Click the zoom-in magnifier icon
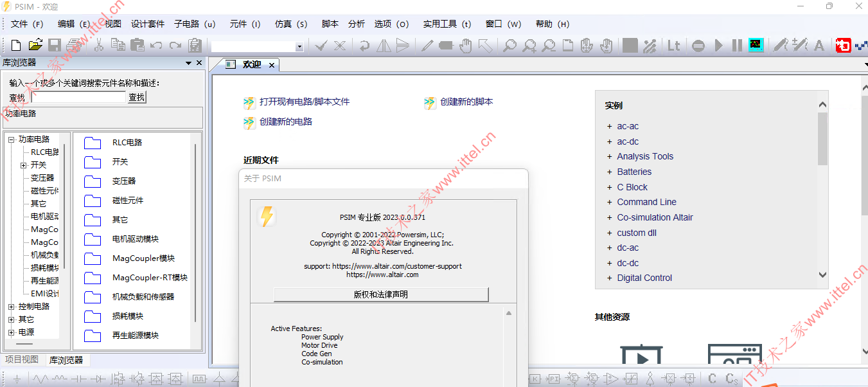The image size is (868, 387). pyautogui.click(x=529, y=45)
